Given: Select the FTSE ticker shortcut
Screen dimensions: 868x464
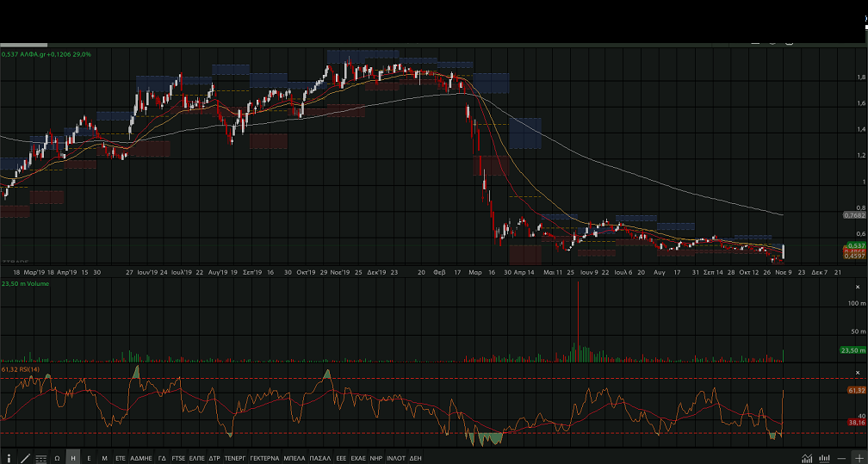Looking at the screenshot, I should pyautogui.click(x=178, y=458).
